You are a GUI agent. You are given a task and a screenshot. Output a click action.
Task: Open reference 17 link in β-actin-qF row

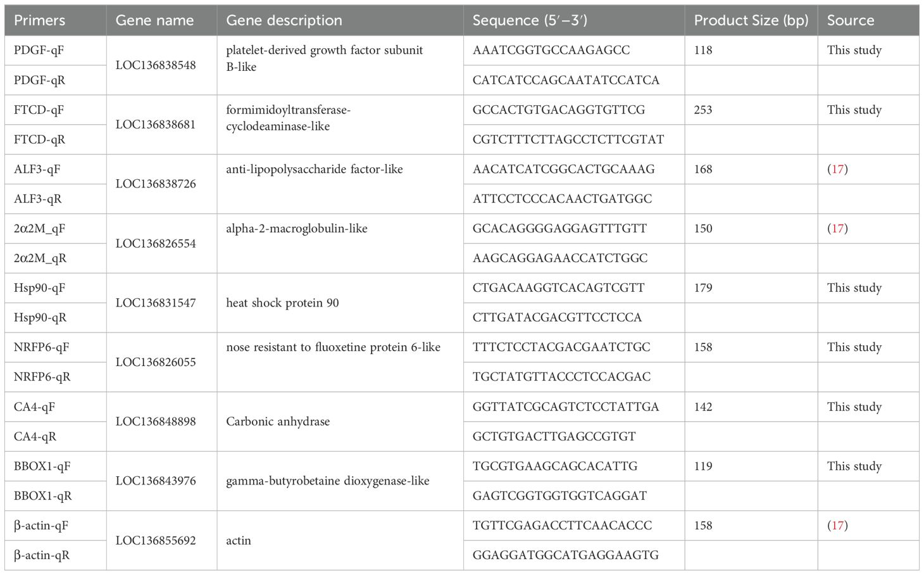pyautogui.click(x=837, y=526)
